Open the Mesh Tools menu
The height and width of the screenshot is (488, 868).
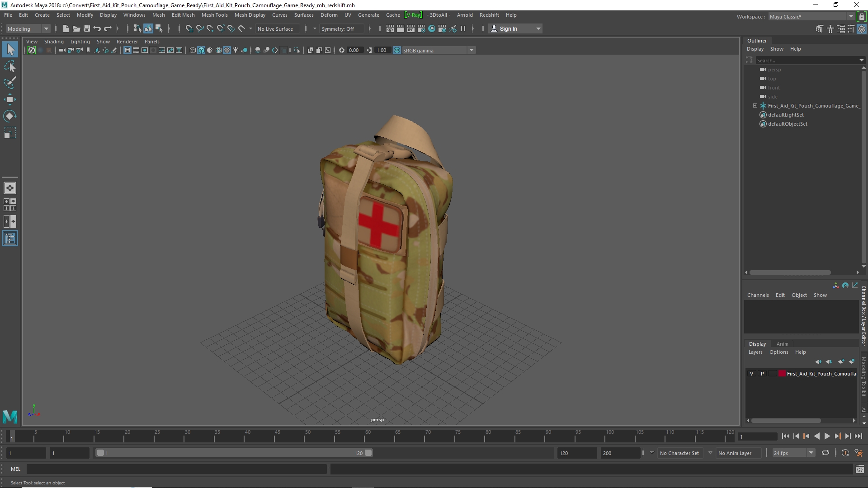[x=214, y=15]
